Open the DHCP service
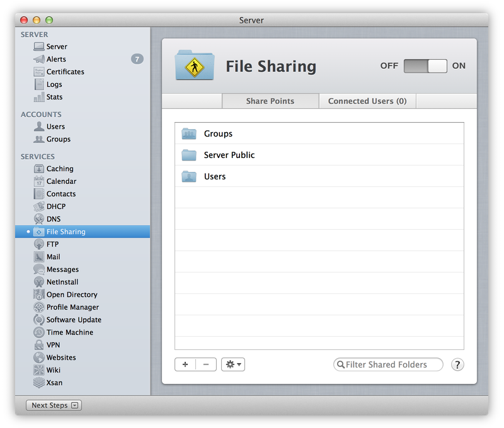The height and width of the screenshot is (428, 504). click(x=83, y=206)
